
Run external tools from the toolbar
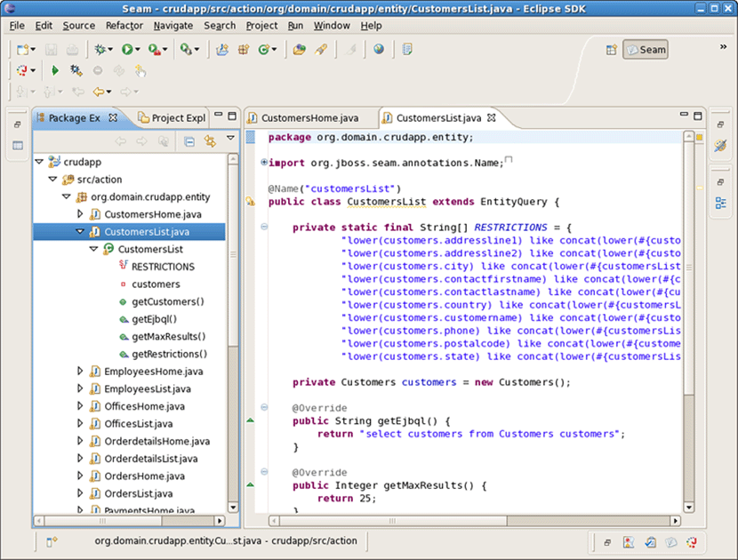click(188, 49)
